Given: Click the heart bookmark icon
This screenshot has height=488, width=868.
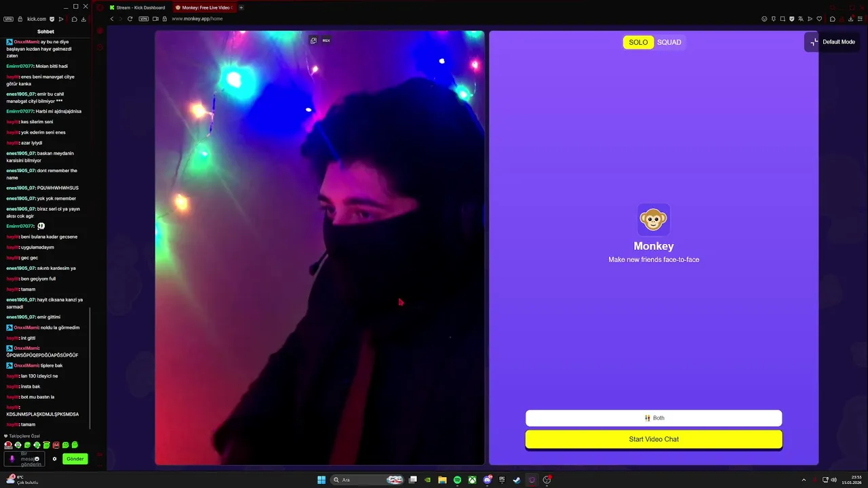Looking at the screenshot, I should [x=819, y=19].
